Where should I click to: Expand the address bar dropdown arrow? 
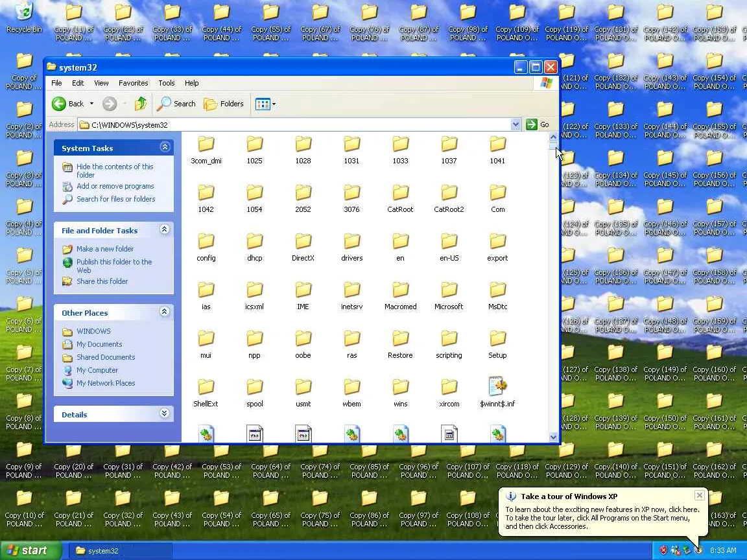[x=516, y=124]
